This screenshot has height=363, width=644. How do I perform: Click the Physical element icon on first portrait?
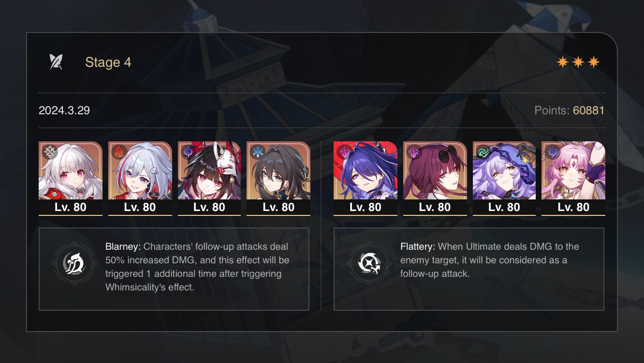tap(49, 152)
